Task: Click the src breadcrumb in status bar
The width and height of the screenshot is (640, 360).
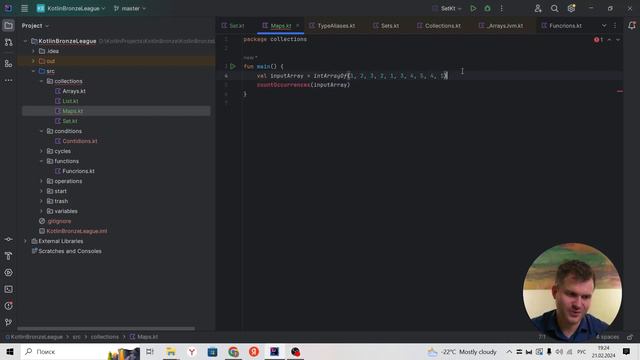Action: 76,337
